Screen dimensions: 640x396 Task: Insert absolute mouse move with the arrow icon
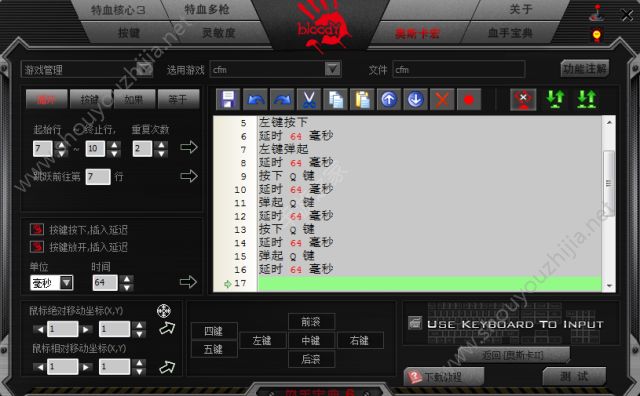167,328
